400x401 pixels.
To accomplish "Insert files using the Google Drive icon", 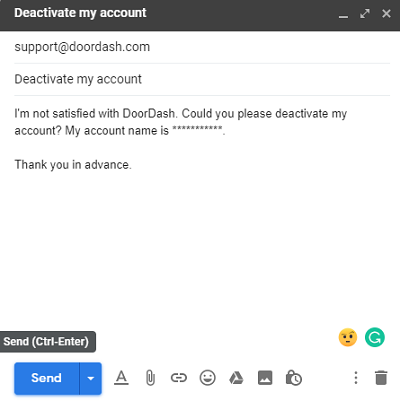I will click(x=236, y=378).
